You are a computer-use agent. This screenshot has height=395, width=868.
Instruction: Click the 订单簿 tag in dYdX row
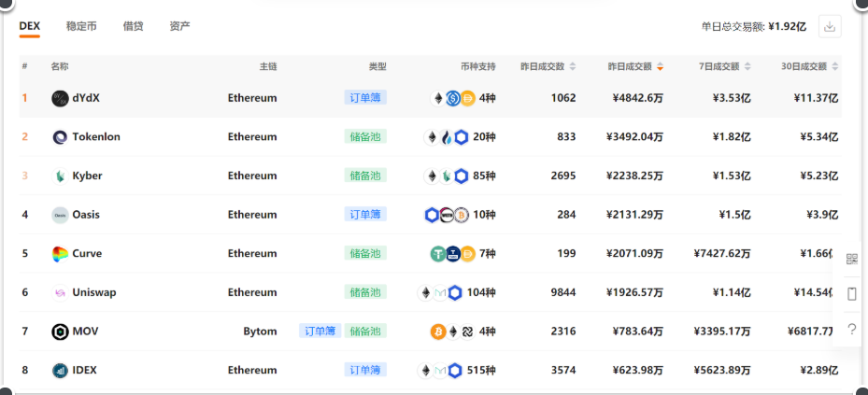(x=365, y=98)
